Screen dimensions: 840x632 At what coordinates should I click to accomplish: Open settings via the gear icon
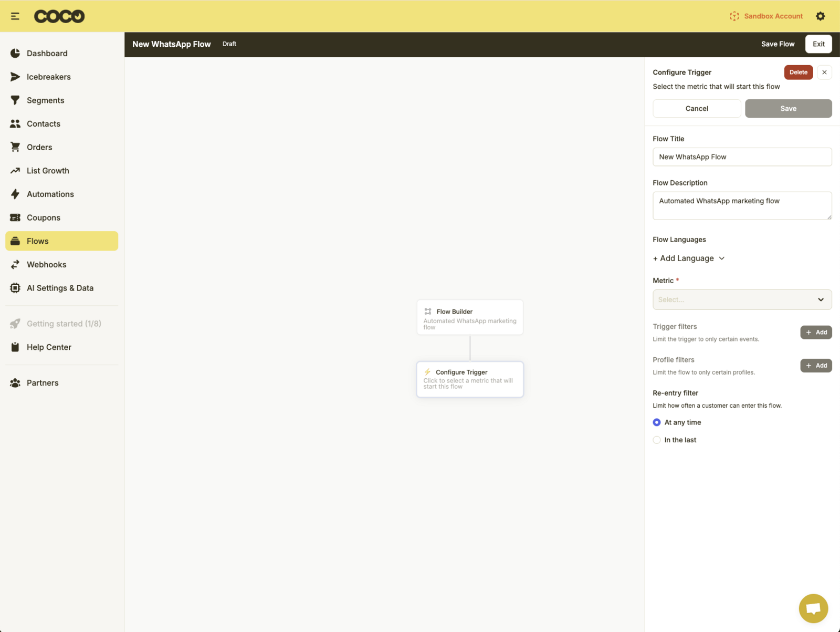point(820,16)
